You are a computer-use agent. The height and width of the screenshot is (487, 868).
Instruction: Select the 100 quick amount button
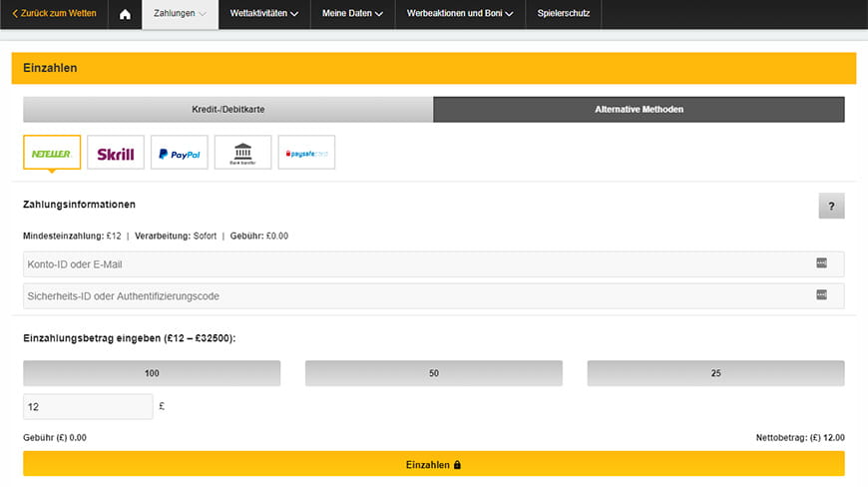point(152,373)
